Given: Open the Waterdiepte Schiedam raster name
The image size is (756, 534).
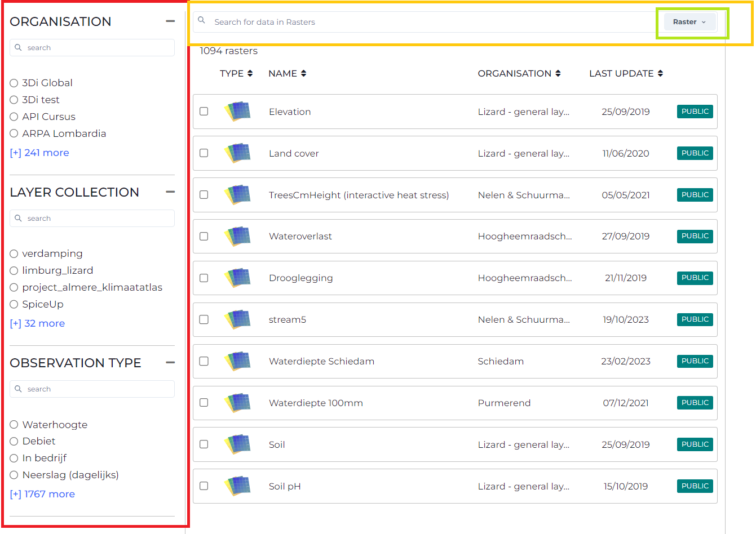Looking at the screenshot, I should click(321, 361).
